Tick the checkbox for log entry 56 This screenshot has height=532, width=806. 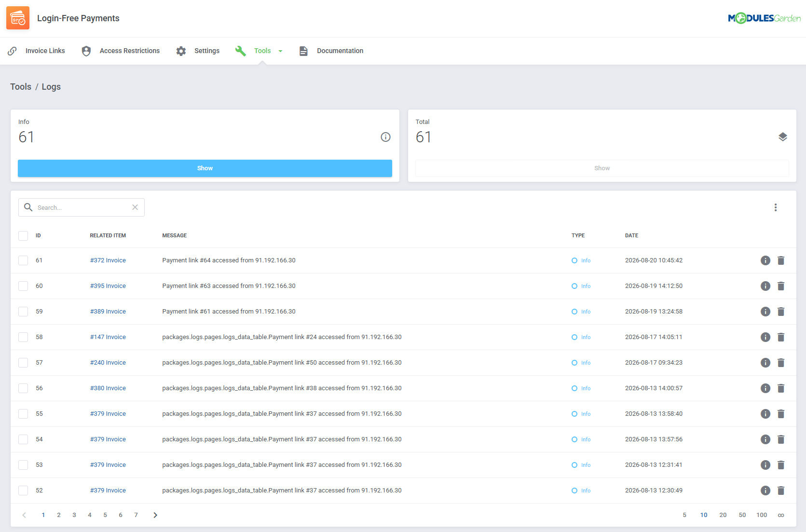click(x=23, y=388)
